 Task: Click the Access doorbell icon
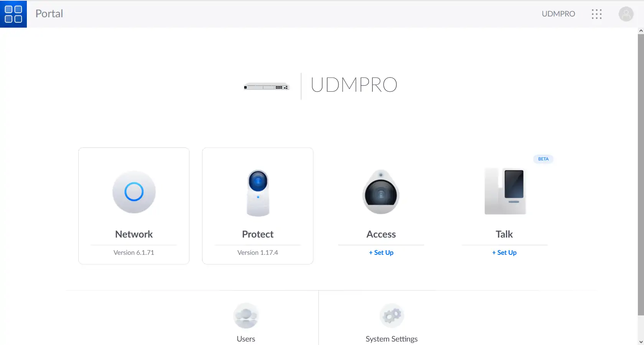(x=381, y=192)
